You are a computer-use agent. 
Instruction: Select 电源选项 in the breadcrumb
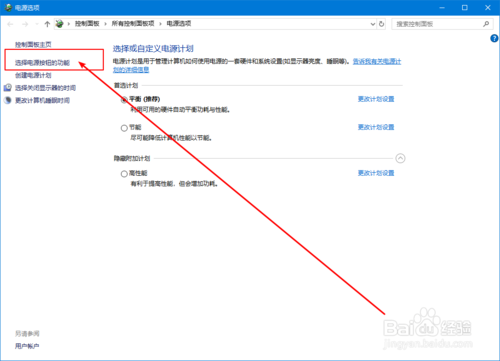[x=179, y=24]
